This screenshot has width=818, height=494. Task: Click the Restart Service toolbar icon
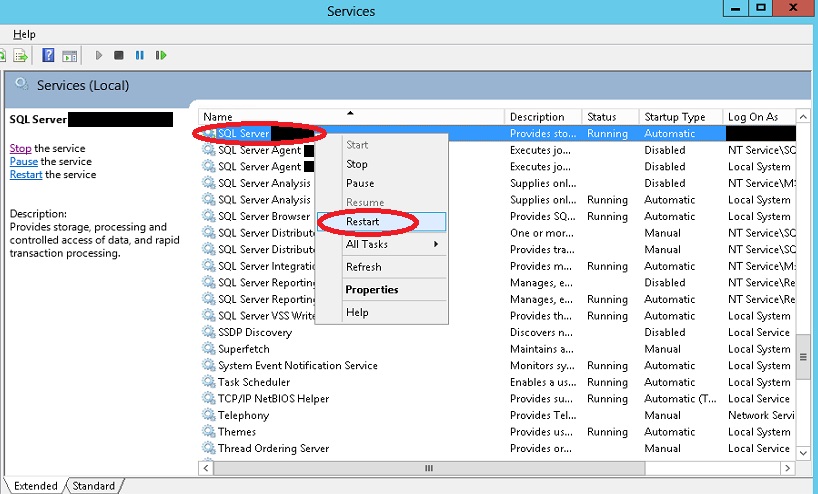tap(161, 55)
